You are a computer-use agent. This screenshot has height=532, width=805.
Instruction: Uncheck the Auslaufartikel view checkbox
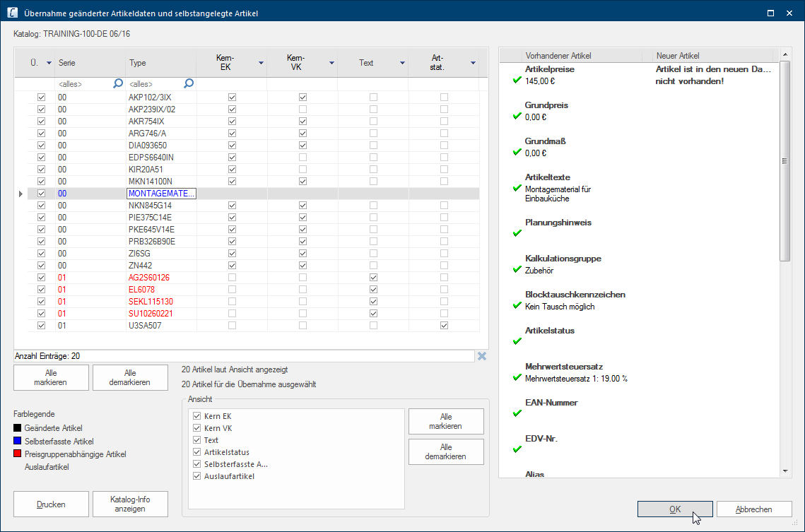click(197, 476)
